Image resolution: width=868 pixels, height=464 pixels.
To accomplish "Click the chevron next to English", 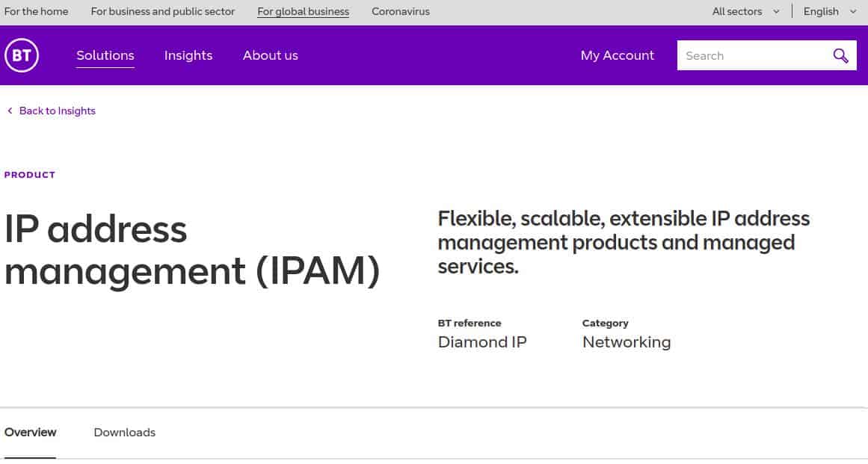I will (x=853, y=12).
